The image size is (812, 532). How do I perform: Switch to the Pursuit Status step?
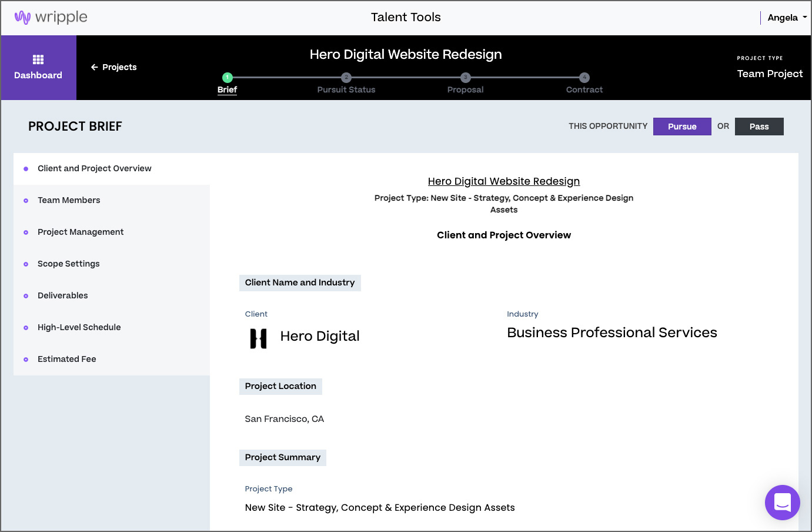(x=346, y=89)
